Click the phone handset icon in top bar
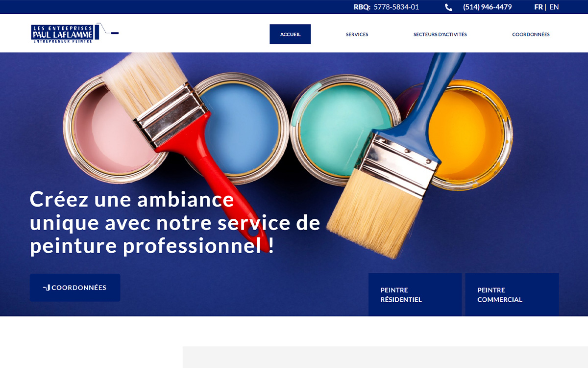This screenshot has height=368, width=588. click(x=448, y=7)
